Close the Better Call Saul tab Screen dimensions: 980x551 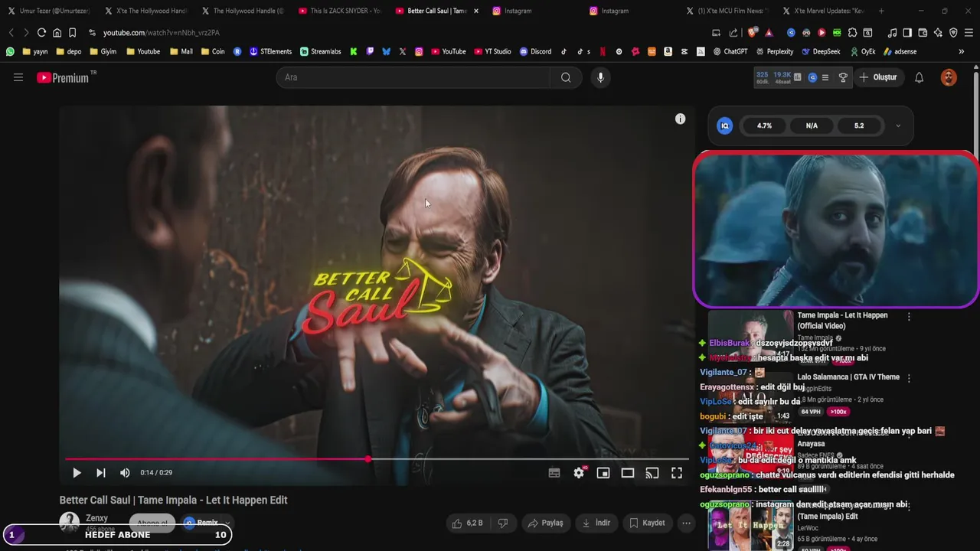(x=476, y=11)
